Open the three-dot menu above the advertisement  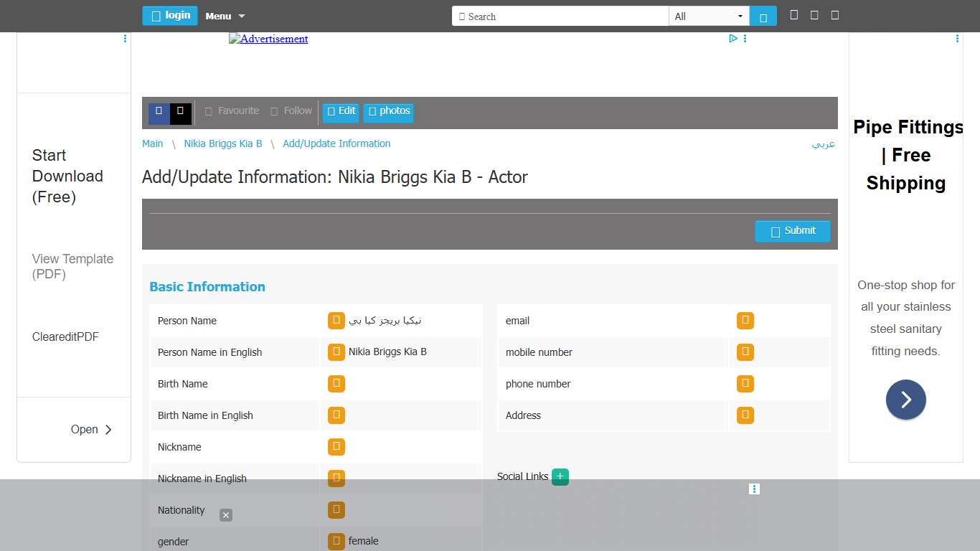point(745,38)
